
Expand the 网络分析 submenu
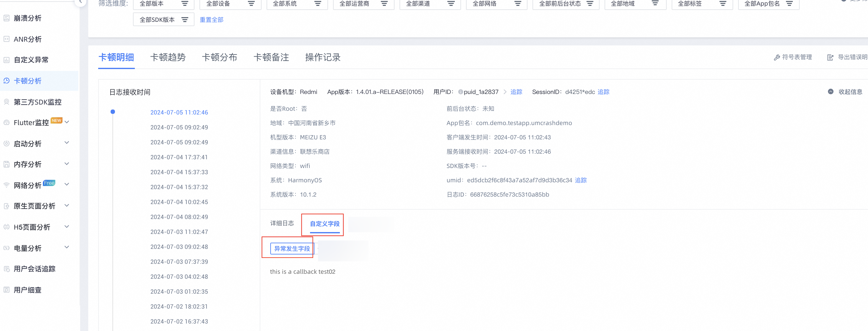(x=67, y=184)
